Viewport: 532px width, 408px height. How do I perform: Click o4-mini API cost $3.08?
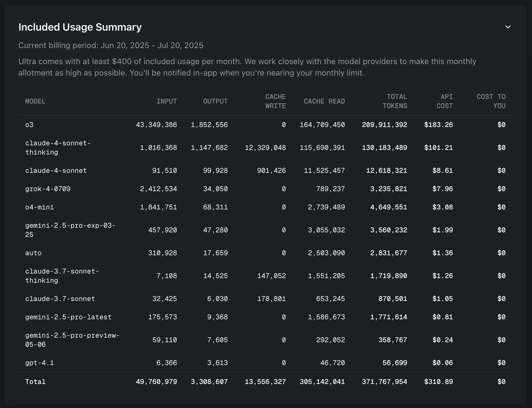coord(443,207)
